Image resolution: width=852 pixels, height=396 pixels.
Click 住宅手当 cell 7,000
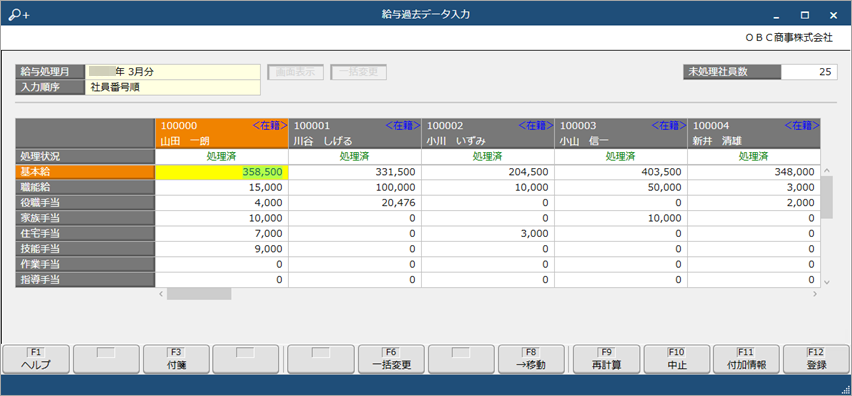pos(222,234)
